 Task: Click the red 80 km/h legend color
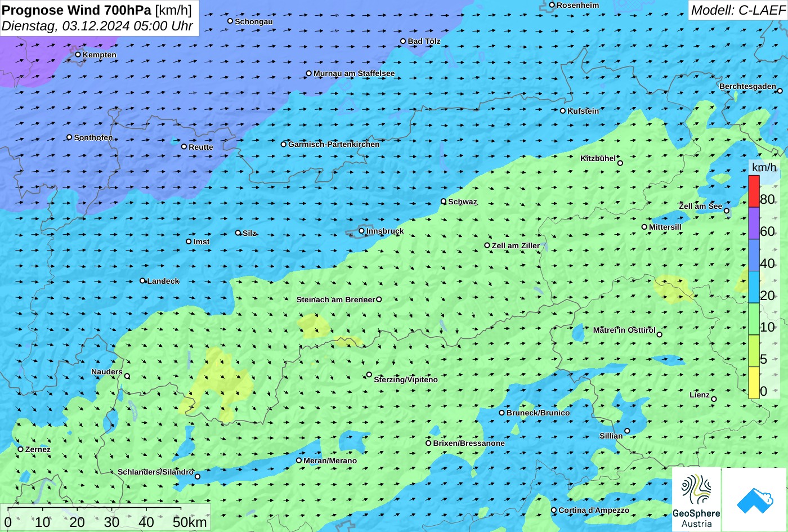pos(754,191)
